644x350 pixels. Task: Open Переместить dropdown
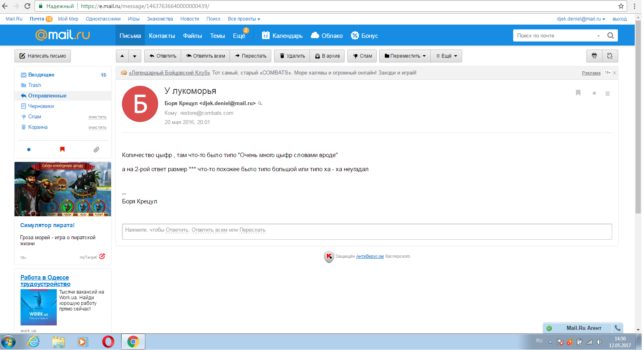[x=405, y=56]
